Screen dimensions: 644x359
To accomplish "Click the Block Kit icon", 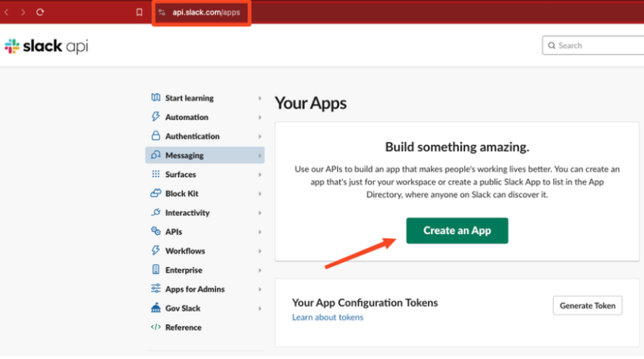I will [x=155, y=194].
